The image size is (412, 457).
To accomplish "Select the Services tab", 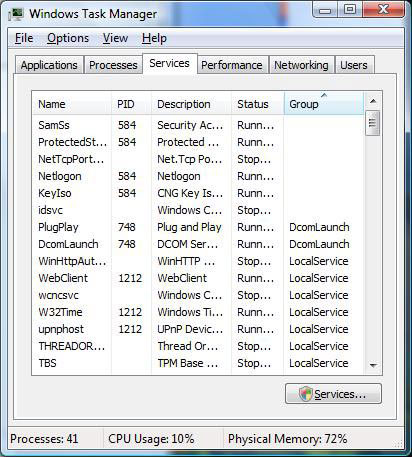I will 169,63.
